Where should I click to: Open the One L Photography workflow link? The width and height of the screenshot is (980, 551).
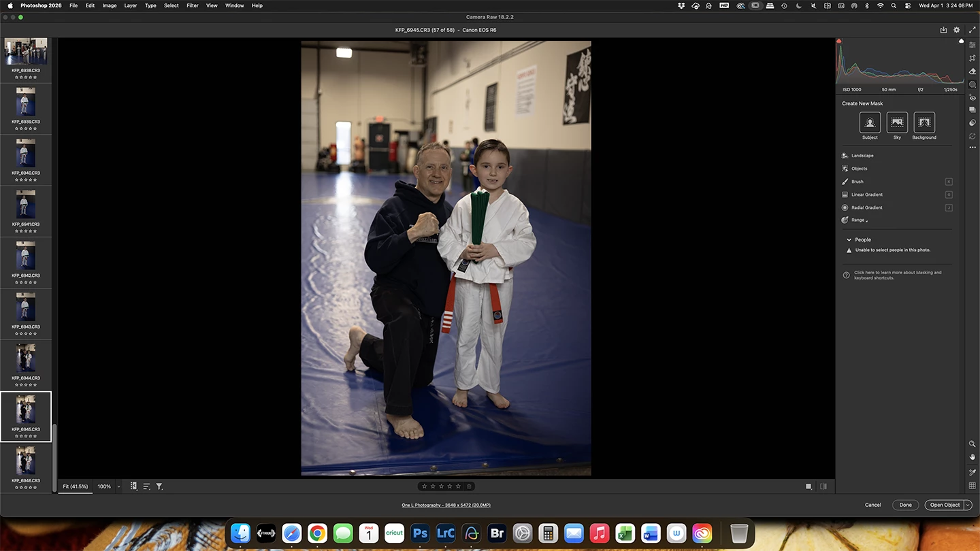click(x=446, y=505)
